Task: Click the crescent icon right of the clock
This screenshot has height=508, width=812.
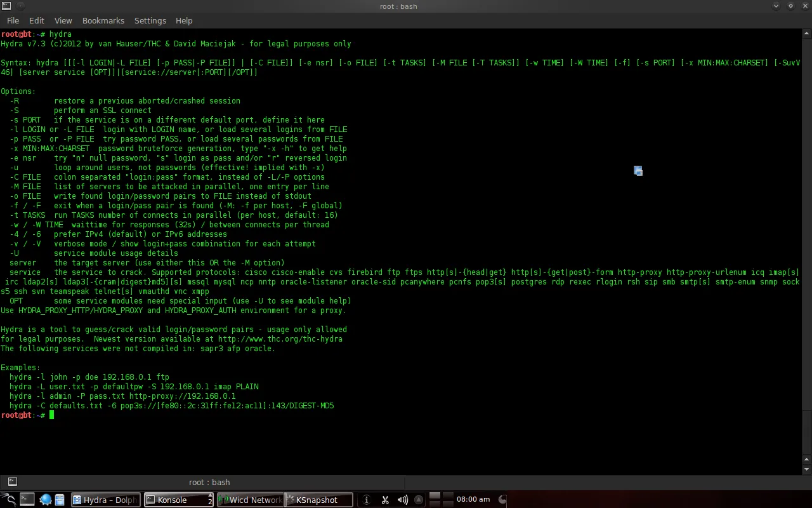Action: pos(502,500)
